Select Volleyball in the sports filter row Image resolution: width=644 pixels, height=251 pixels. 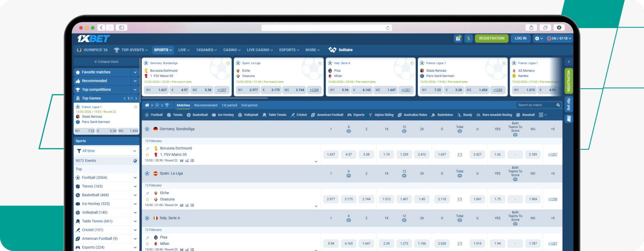coord(248,115)
